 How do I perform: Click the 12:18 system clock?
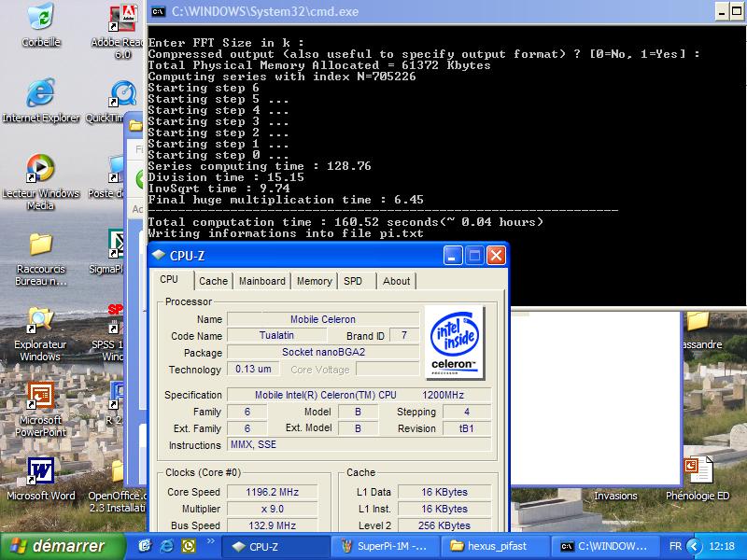point(722,546)
